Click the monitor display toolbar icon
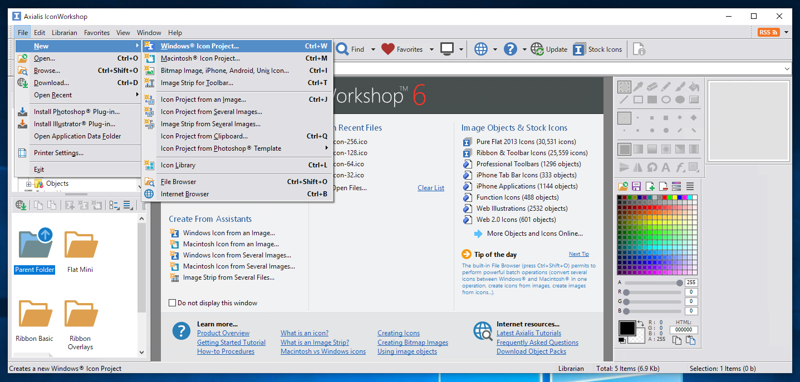This screenshot has height=382, width=800. tap(447, 49)
